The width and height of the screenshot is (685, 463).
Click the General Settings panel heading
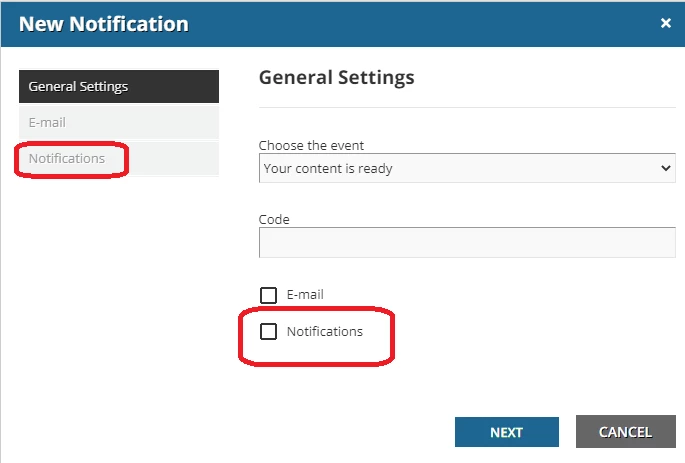pyautogui.click(x=336, y=77)
